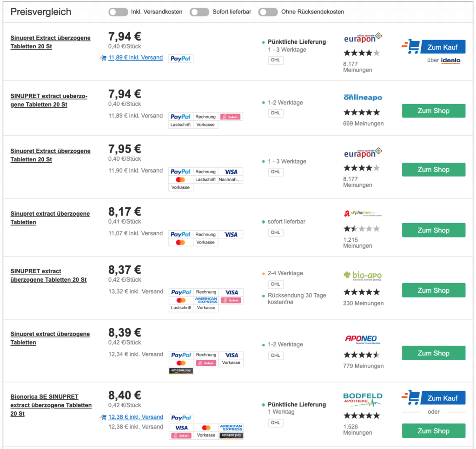Open the 11,89 € inkl. Versand link
Image resolution: width=476 pixels, height=449 pixels.
coord(135,58)
